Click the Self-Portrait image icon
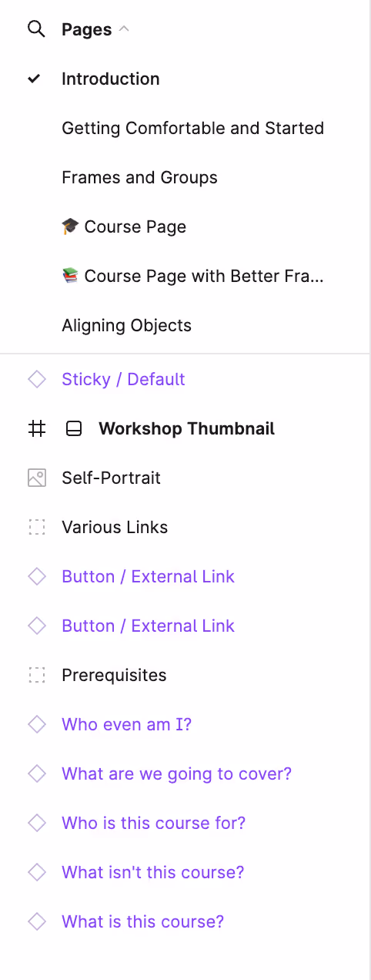371x980 pixels. pyautogui.click(x=36, y=478)
